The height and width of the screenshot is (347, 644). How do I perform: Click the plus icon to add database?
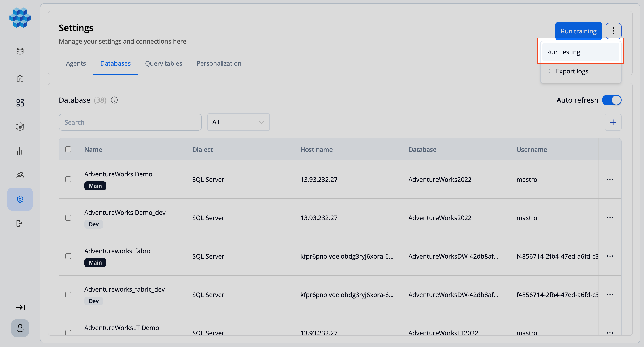pos(613,122)
